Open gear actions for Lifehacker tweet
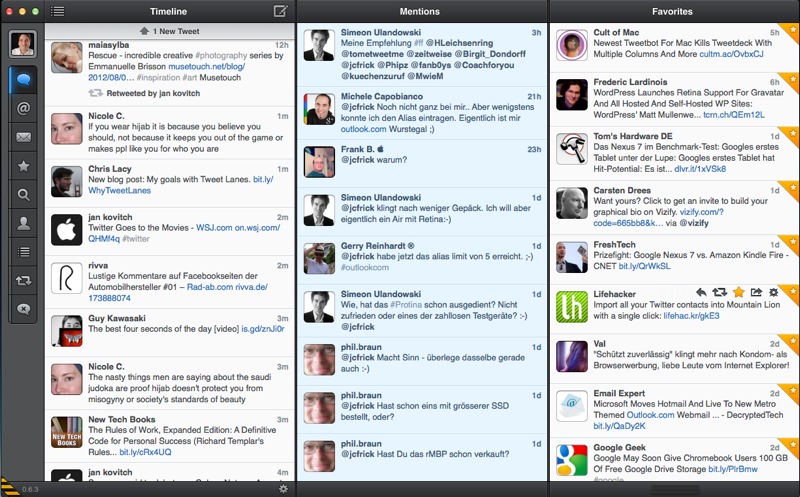This screenshot has width=800, height=497. pos(773,292)
